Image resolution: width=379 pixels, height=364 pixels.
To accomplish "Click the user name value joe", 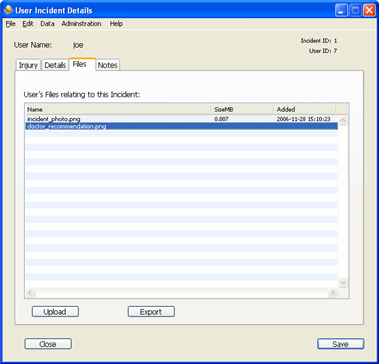I will (78, 45).
